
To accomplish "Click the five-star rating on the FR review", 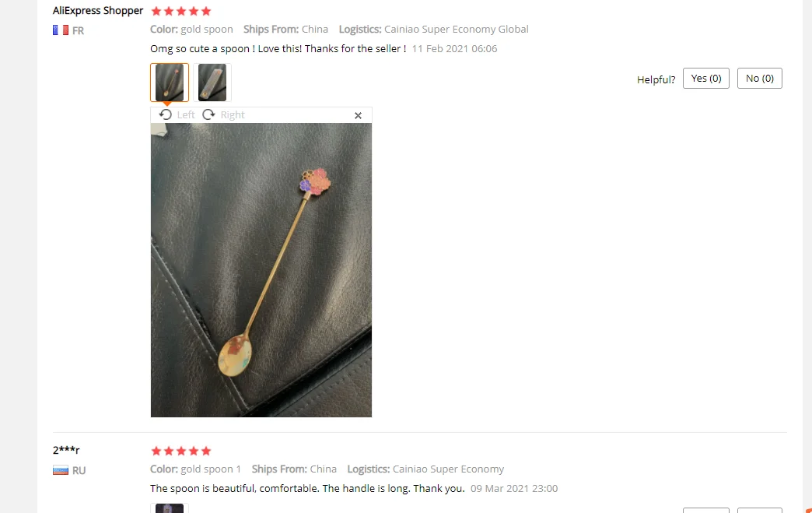I will tap(181, 12).
